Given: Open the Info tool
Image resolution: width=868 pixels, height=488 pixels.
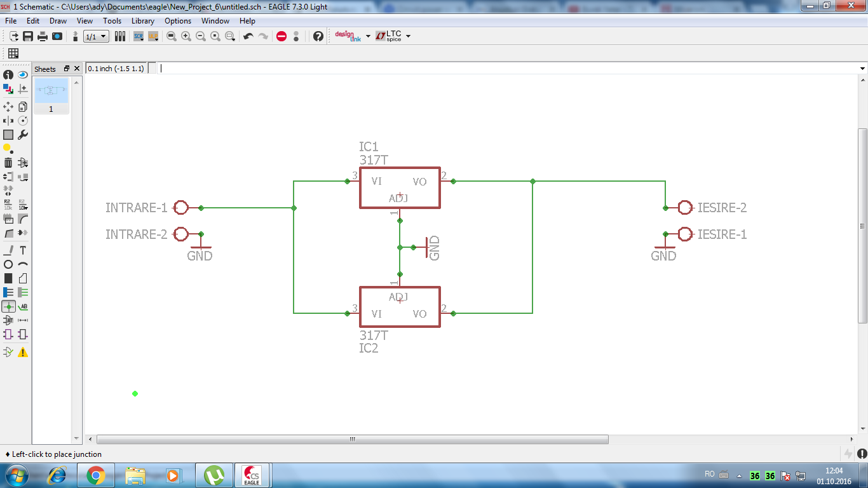Looking at the screenshot, I should tap(8, 75).
